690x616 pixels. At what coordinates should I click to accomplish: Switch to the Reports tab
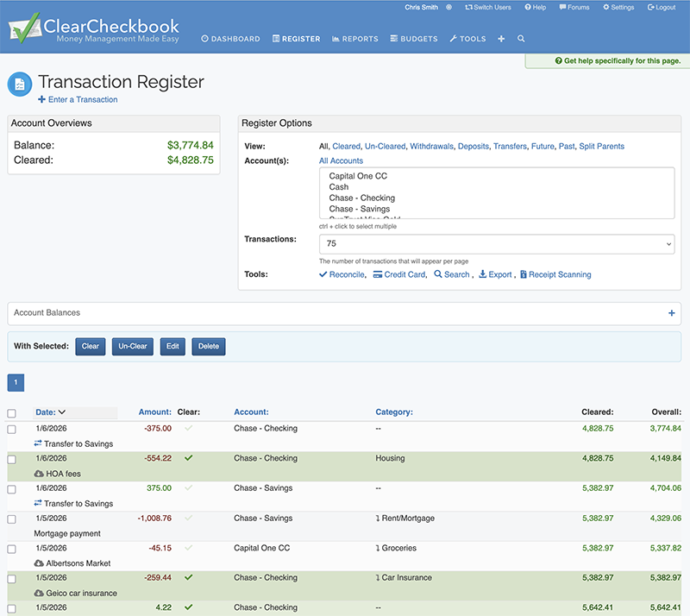pos(354,39)
